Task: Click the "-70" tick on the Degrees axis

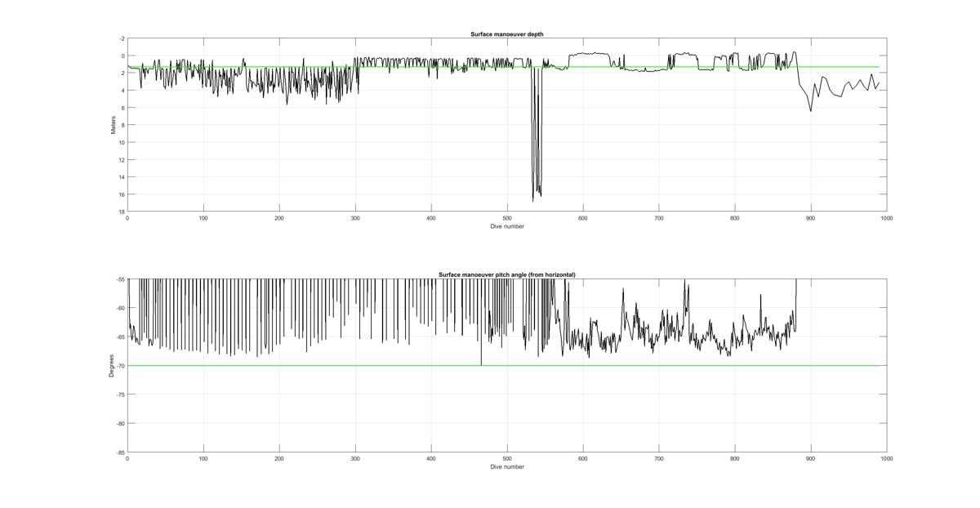Action: point(121,366)
